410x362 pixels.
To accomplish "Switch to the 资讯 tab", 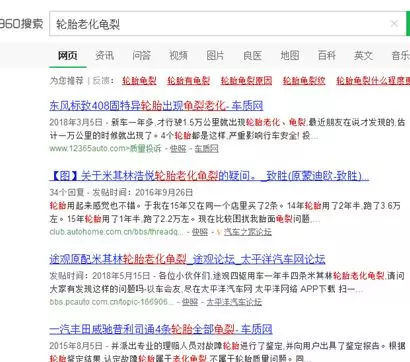I will coord(104,55).
